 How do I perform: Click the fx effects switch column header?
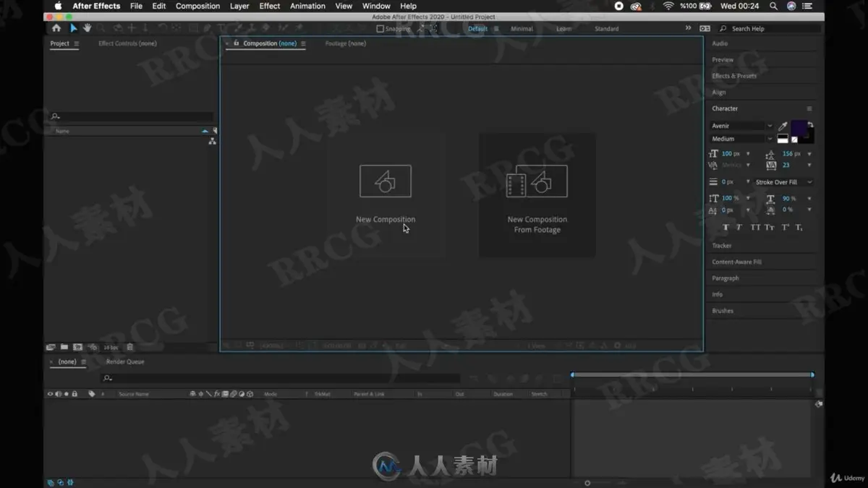pos(217,394)
